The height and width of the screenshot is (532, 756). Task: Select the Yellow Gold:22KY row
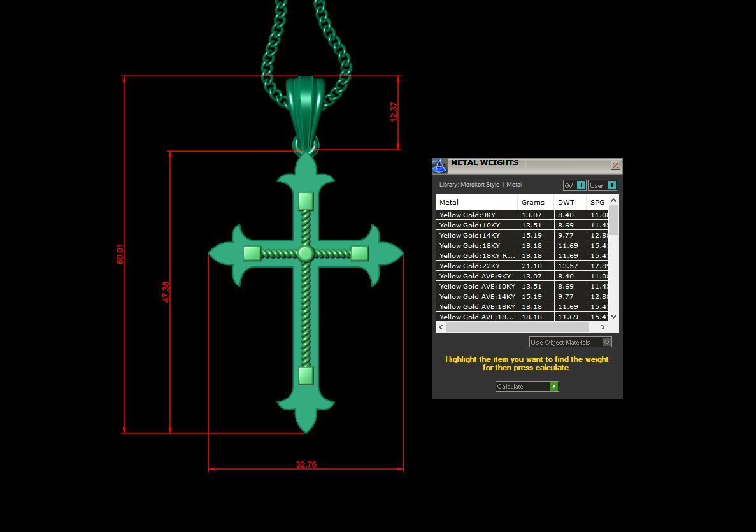[522, 266]
